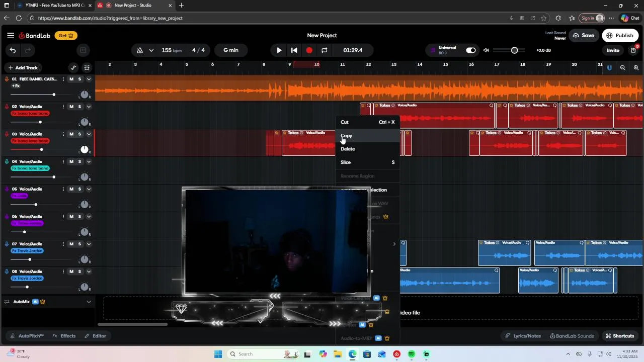Expand track 08 with its chevron
Viewport: 644px width, 362px height.
tap(89, 271)
